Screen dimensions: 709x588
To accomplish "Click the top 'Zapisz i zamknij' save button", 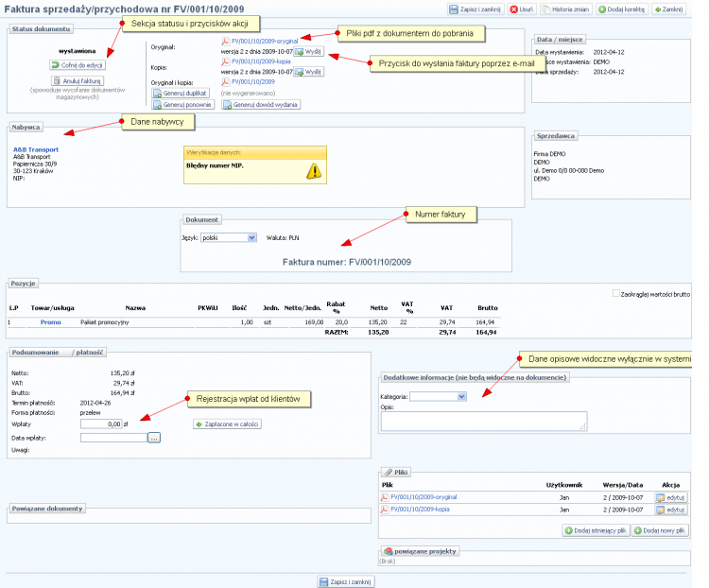I will pyautogui.click(x=476, y=9).
